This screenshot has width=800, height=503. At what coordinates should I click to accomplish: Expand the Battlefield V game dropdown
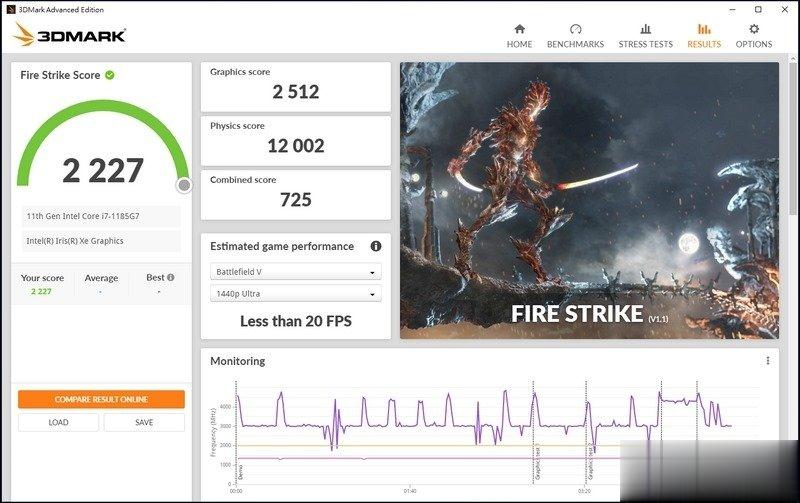click(296, 272)
